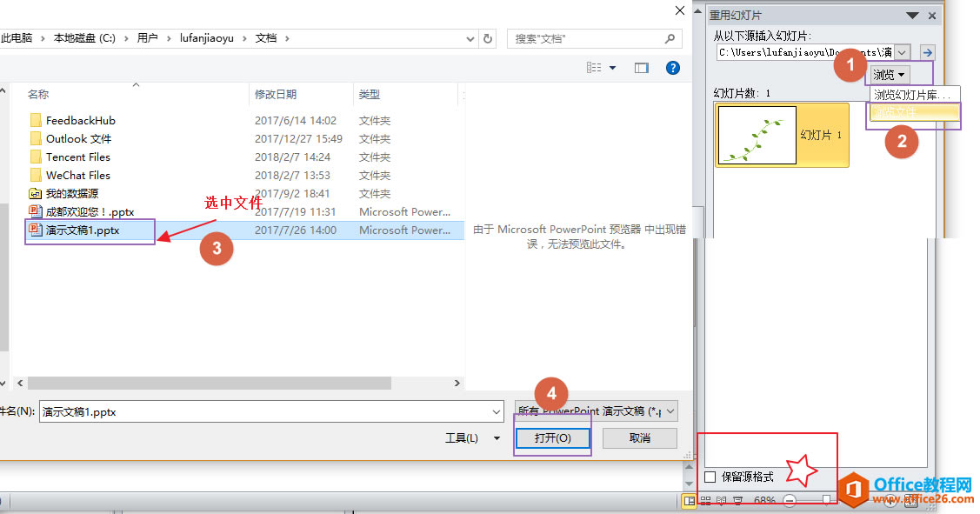
Task: Click the source path field in Reuse Slides pane
Action: tap(805, 52)
